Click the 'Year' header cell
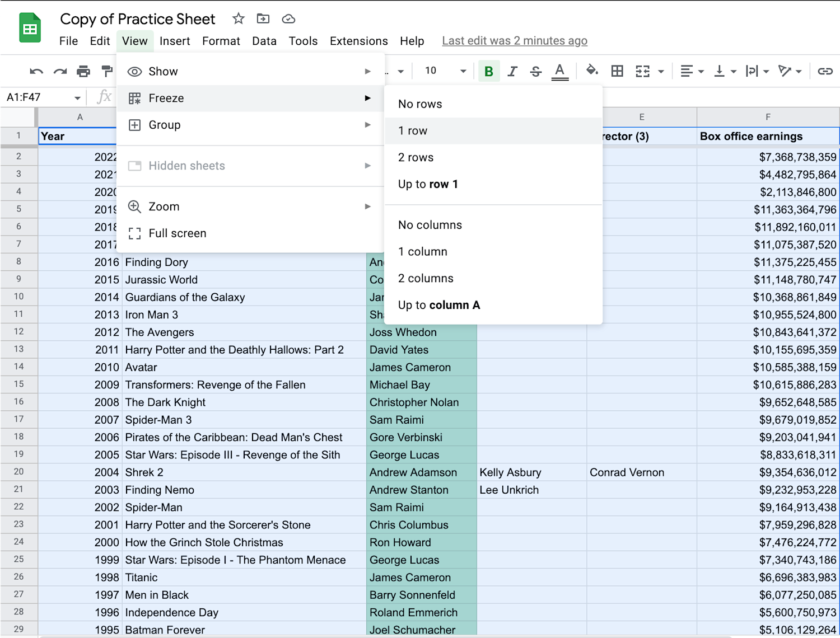Image resolution: width=840 pixels, height=638 pixels. click(77, 136)
